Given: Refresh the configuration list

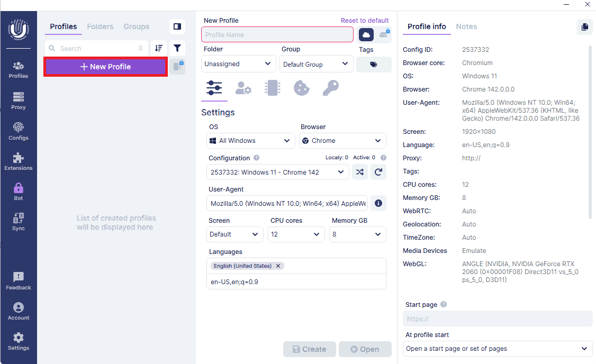Looking at the screenshot, I should [378, 172].
